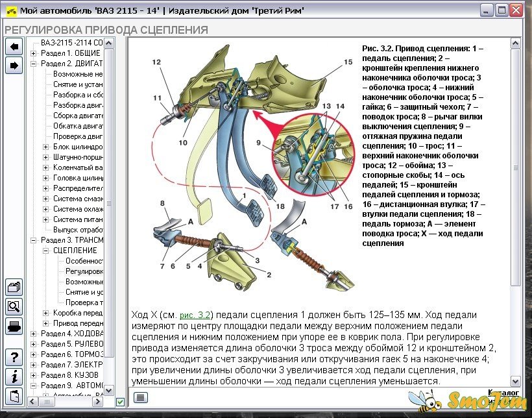Print the page with printer icon
The image size is (532, 418).
tap(14, 326)
